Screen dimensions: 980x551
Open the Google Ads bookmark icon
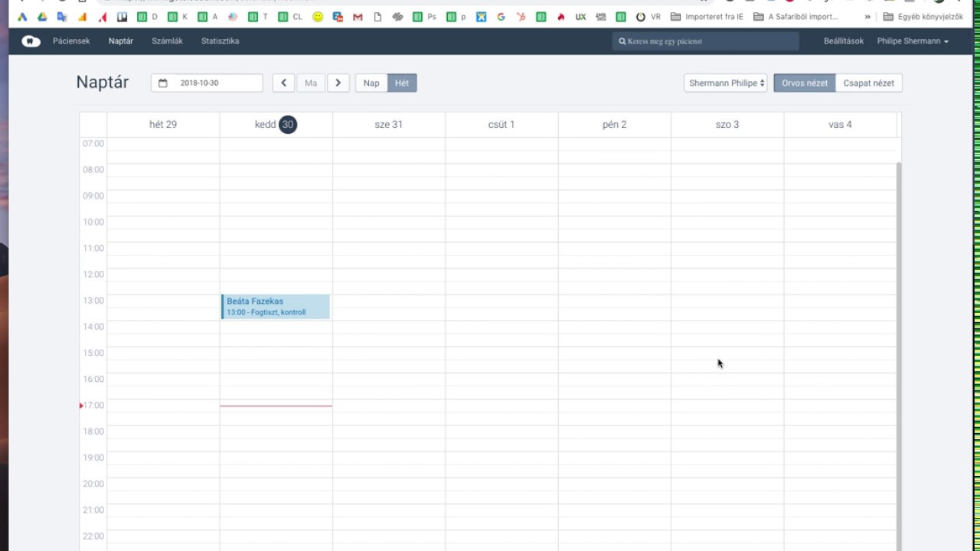coord(22,17)
